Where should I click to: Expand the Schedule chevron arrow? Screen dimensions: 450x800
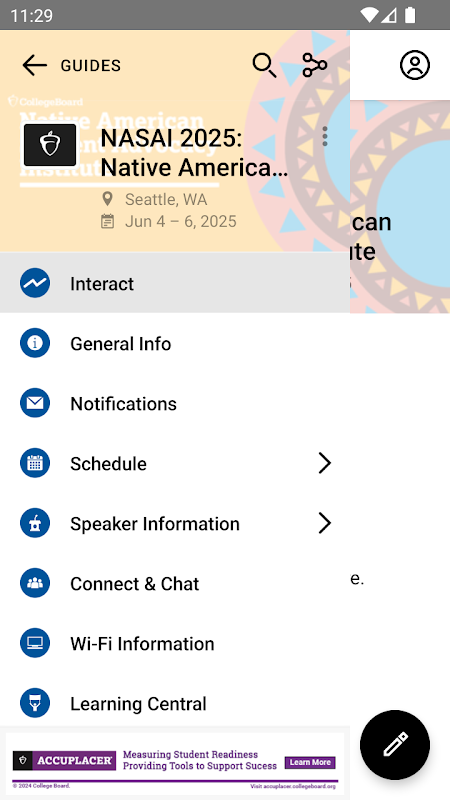coord(324,463)
